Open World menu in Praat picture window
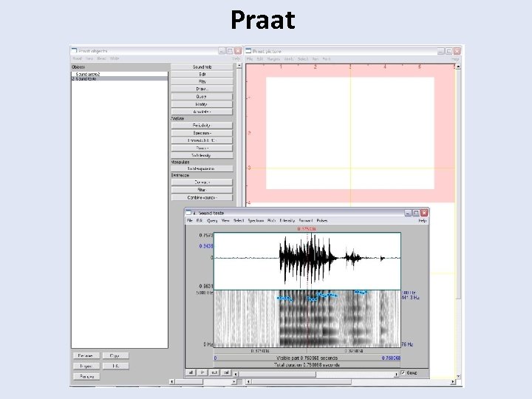Image resolution: width=532 pixels, height=399 pixels. click(289, 59)
